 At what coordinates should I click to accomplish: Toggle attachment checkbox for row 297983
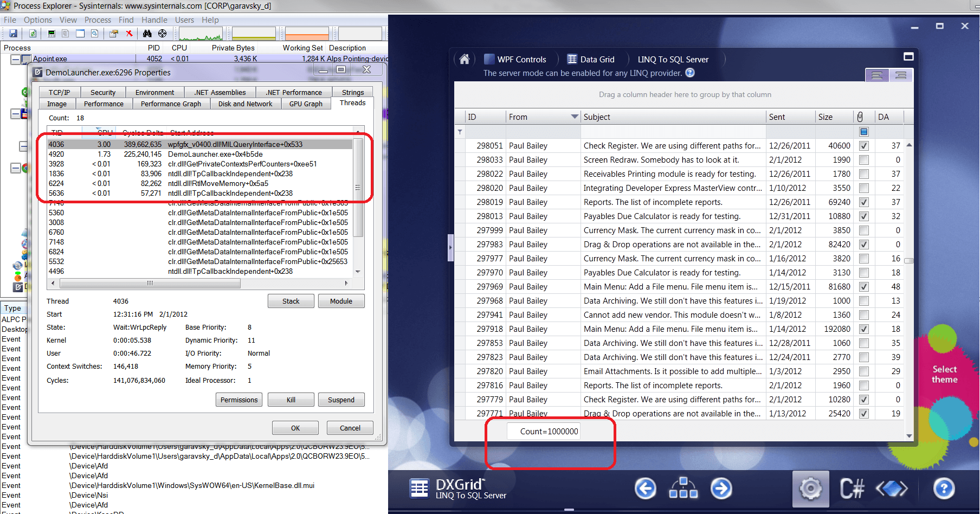[864, 245]
